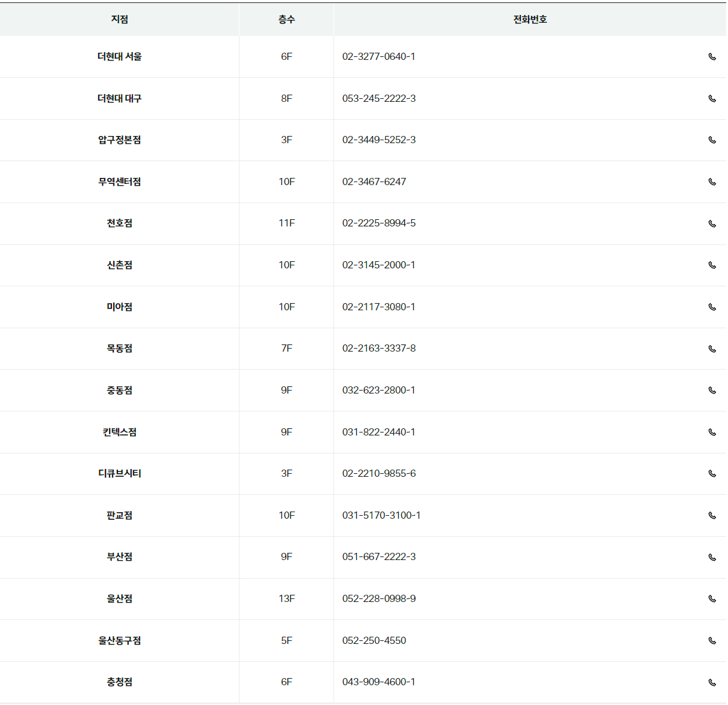
Task: Click phone number 031-822-2440-1
Action: tap(379, 432)
